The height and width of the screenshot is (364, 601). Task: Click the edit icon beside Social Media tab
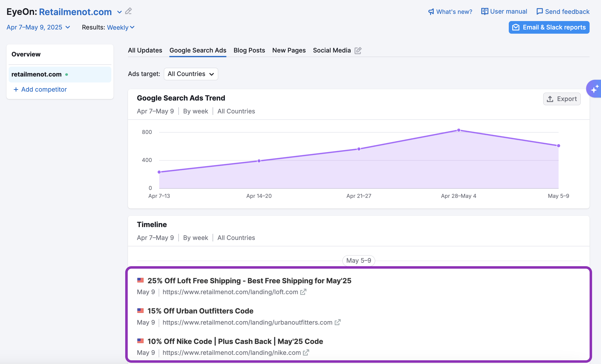click(358, 51)
